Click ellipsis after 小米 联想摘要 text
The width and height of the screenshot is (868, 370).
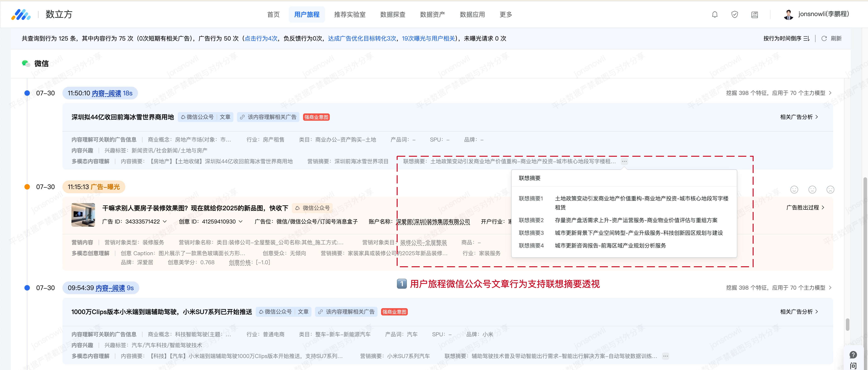pyautogui.click(x=666, y=356)
